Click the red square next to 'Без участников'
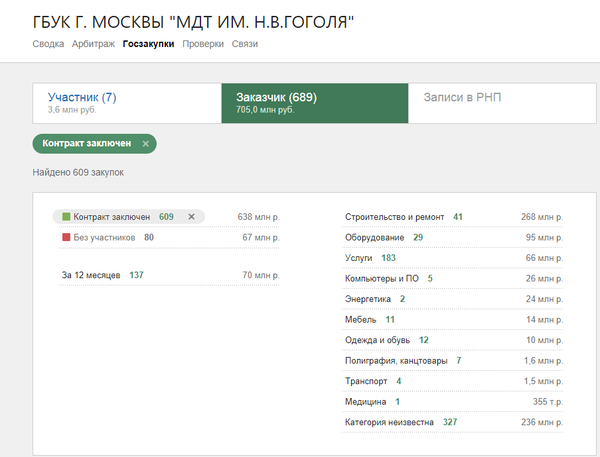Screen dimensions: 600x457 coord(66,238)
